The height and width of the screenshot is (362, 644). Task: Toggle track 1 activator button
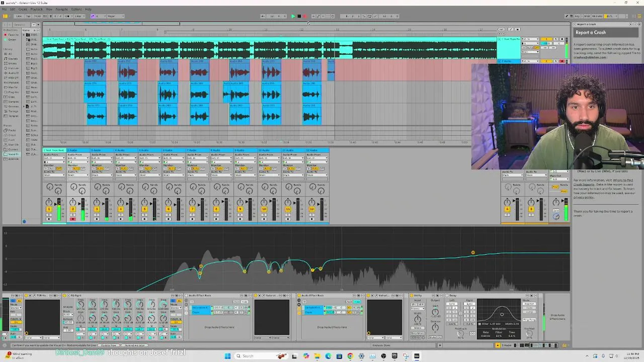click(x=49, y=209)
